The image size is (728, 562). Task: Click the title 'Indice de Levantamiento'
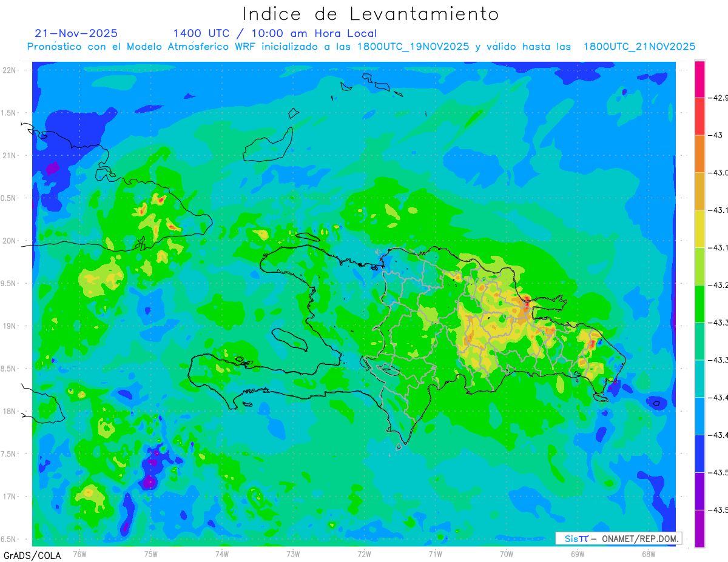[371, 13]
